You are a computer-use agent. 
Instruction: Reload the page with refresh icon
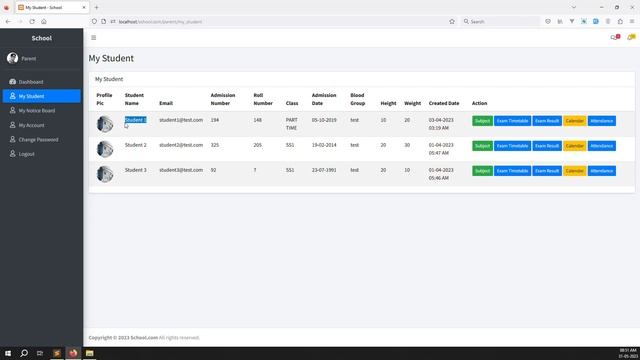pyautogui.click(x=32, y=21)
